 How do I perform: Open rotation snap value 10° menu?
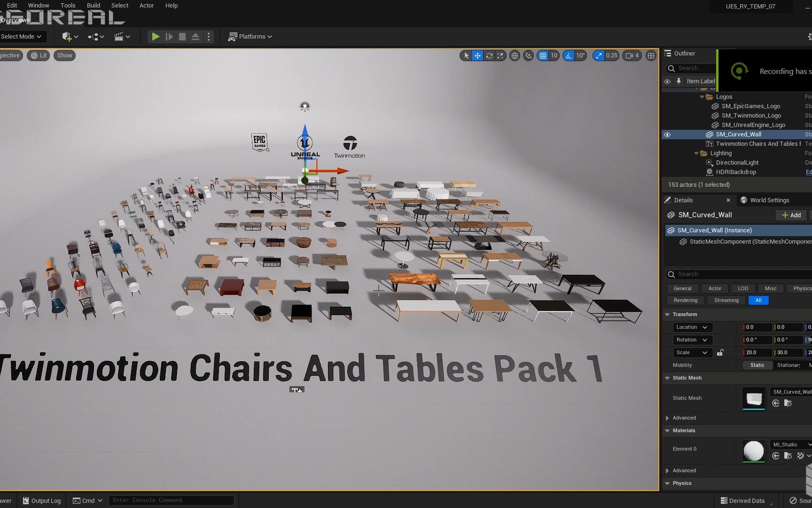pyautogui.click(x=580, y=56)
